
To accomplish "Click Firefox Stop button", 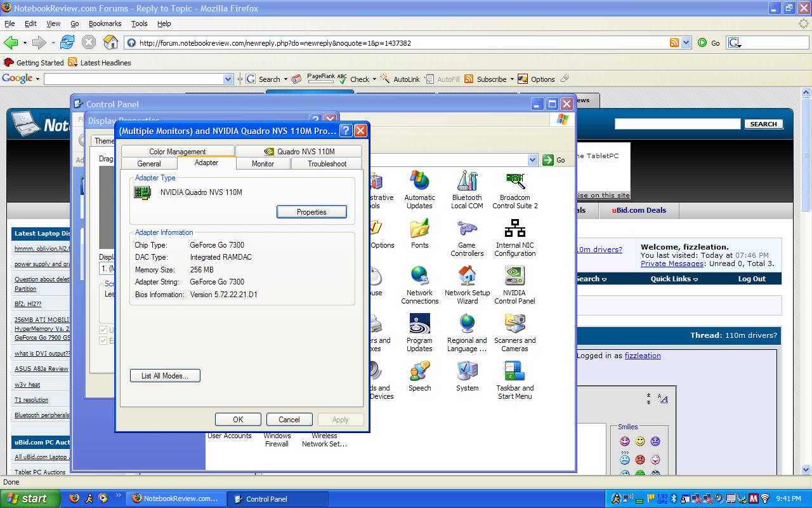I will [89, 43].
